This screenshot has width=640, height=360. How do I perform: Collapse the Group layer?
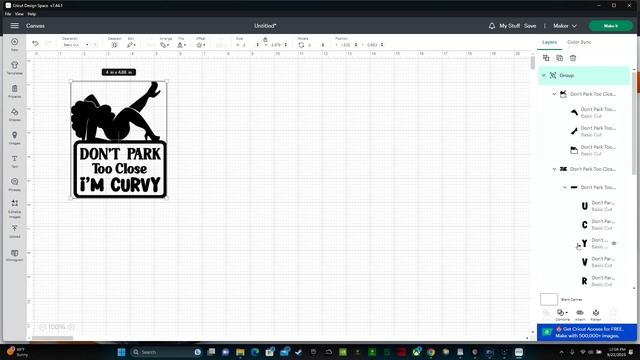click(543, 76)
